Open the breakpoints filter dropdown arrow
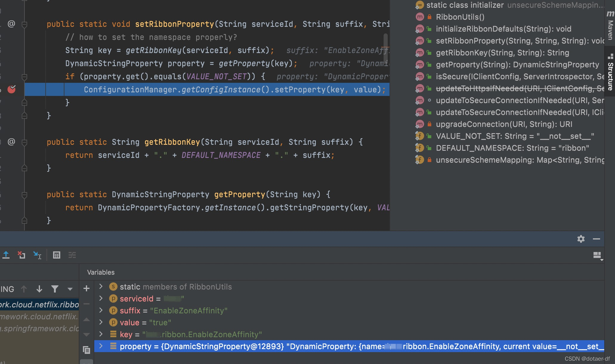 coord(70,289)
